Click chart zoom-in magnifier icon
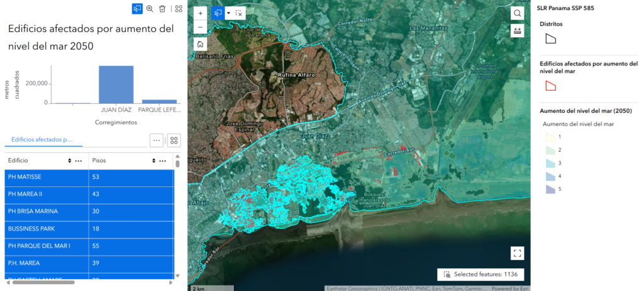This screenshot has height=291, width=644. [150, 9]
